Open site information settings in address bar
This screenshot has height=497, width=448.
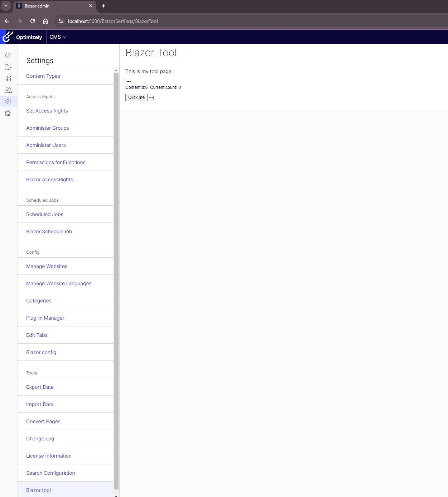(x=61, y=21)
